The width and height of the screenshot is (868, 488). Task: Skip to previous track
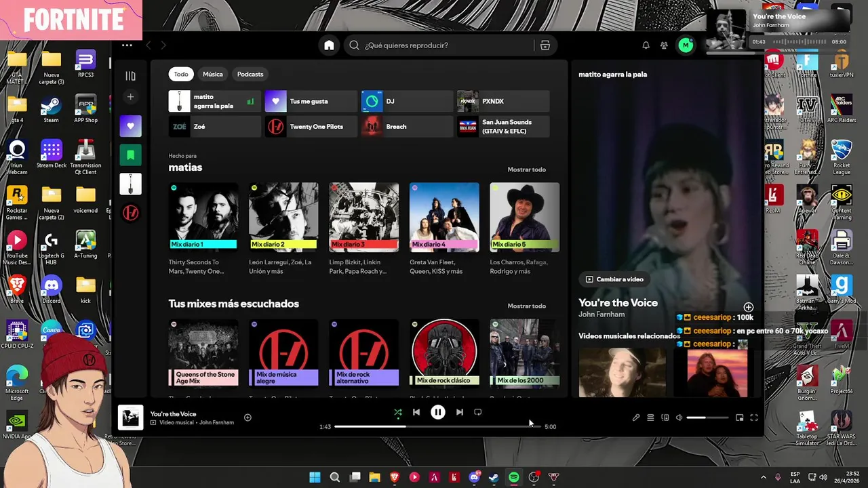tap(416, 412)
